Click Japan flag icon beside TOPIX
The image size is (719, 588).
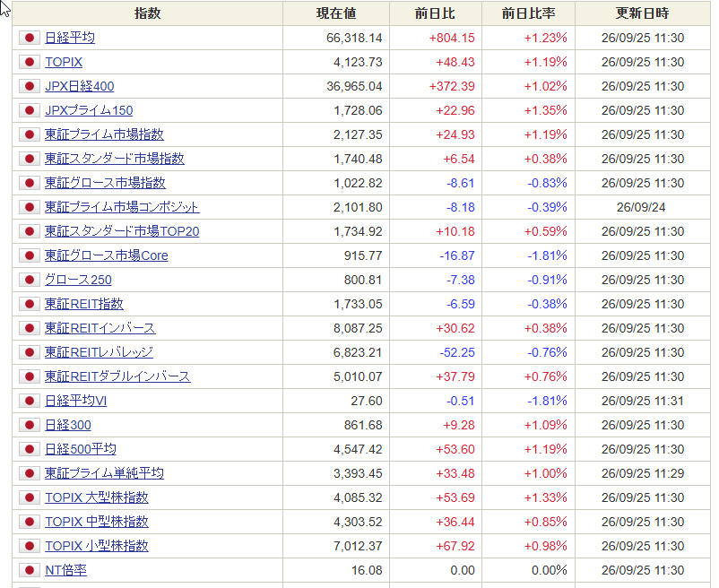[30, 62]
